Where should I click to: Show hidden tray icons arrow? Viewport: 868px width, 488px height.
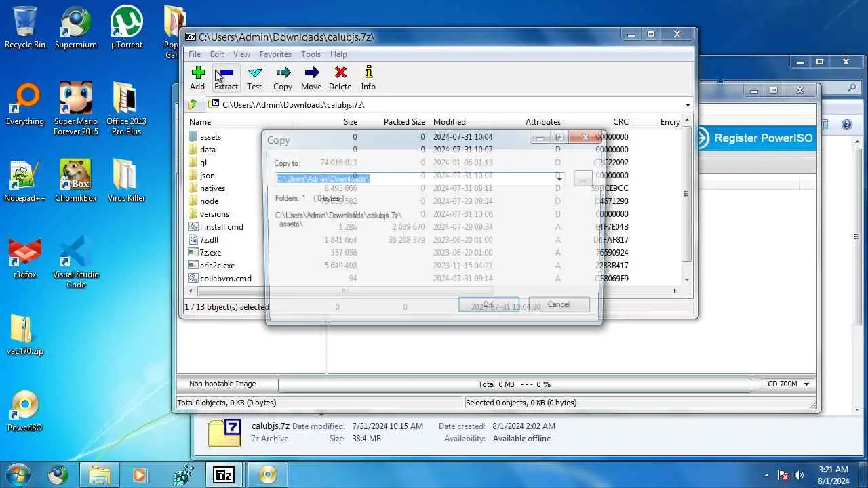point(767,475)
